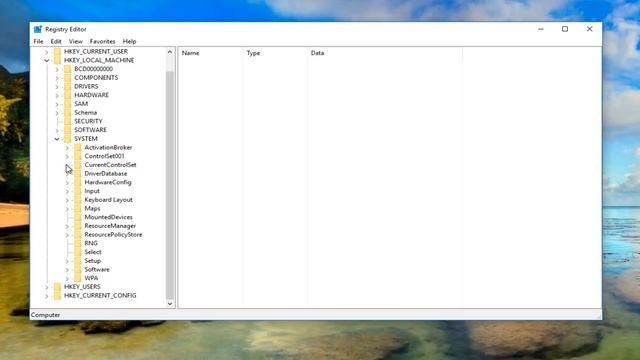The height and width of the screenshot is (360, 640).
Task: Click the BCD00000000 folder icon
Action: click(x=67, y=69)
